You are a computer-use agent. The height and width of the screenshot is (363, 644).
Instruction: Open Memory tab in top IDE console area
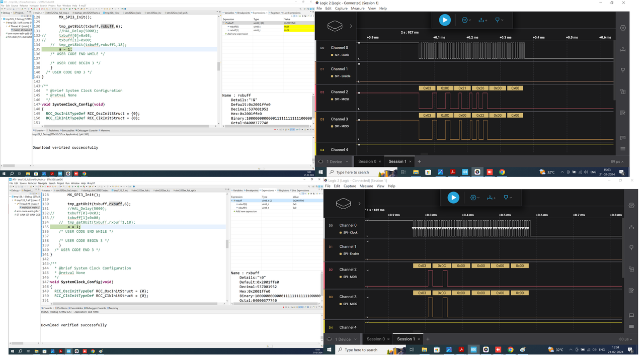[x=104, y=131]
